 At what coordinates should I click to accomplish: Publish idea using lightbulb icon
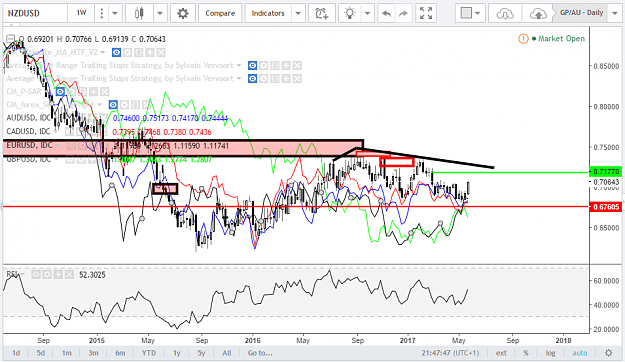(x=350, y=13)
